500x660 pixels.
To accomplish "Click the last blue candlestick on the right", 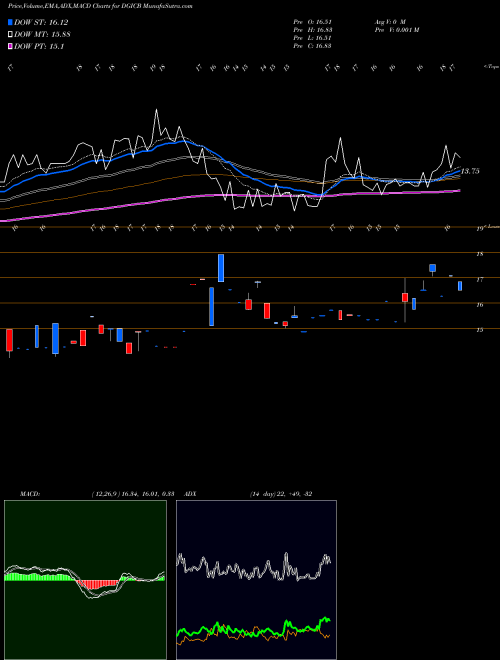I will coord(460,286).
